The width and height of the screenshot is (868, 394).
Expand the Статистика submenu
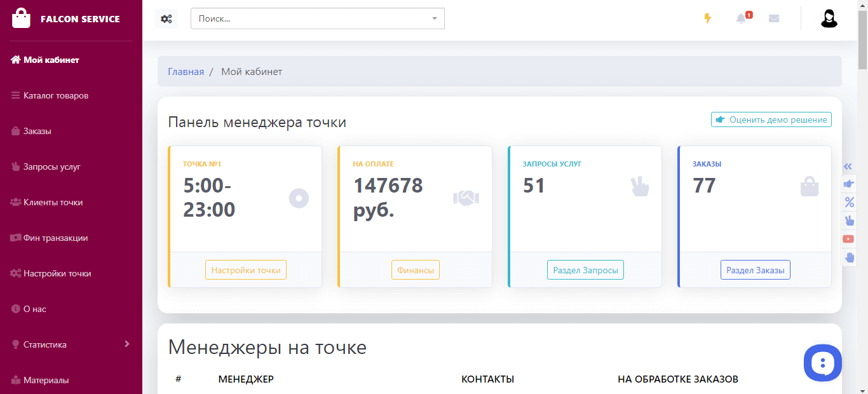[127, 344]
